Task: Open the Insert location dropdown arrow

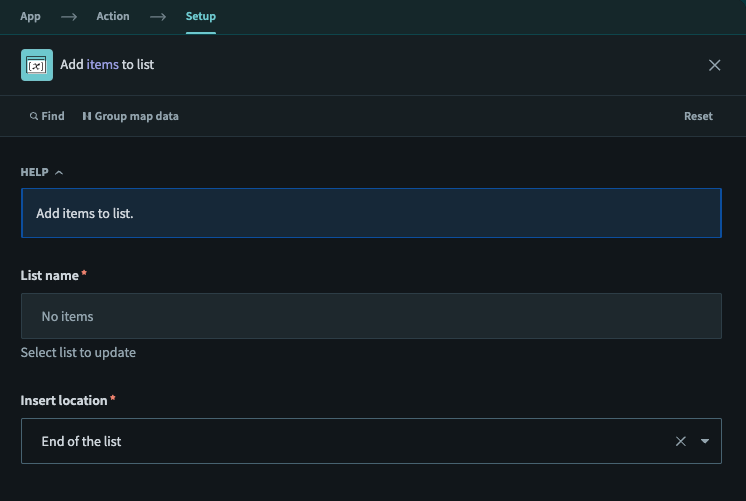Action: click(x=705, y=441)
